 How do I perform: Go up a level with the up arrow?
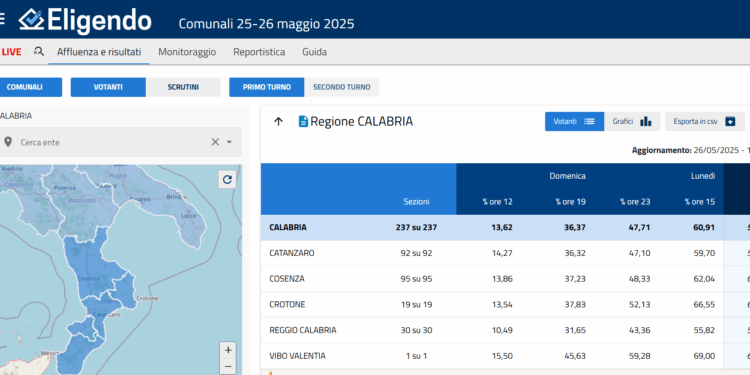click(x=278, y=121)
